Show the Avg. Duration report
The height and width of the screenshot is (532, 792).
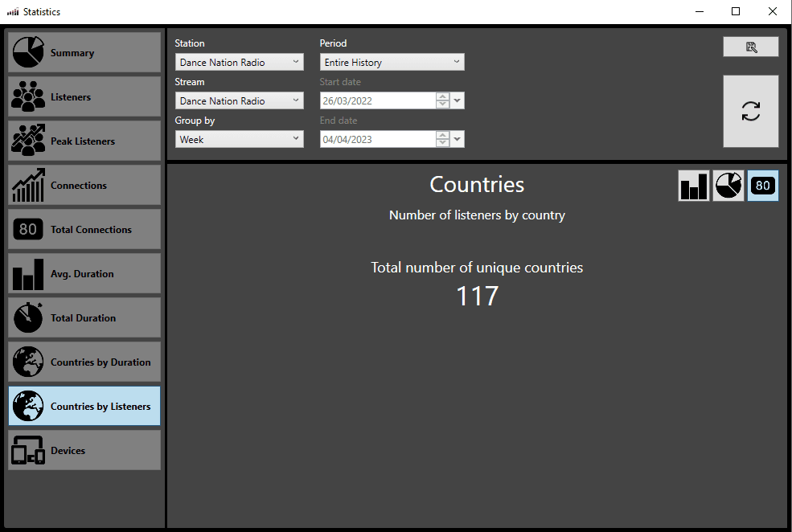click(84, 273)
